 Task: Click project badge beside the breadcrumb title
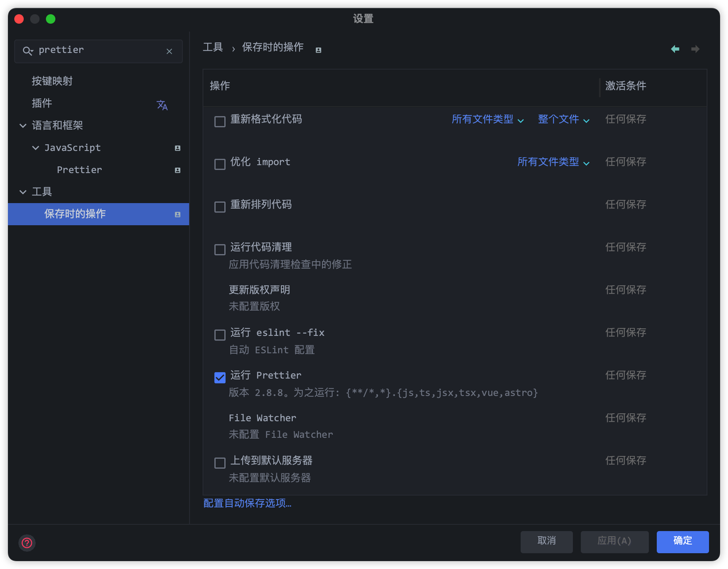coord(318,50)
